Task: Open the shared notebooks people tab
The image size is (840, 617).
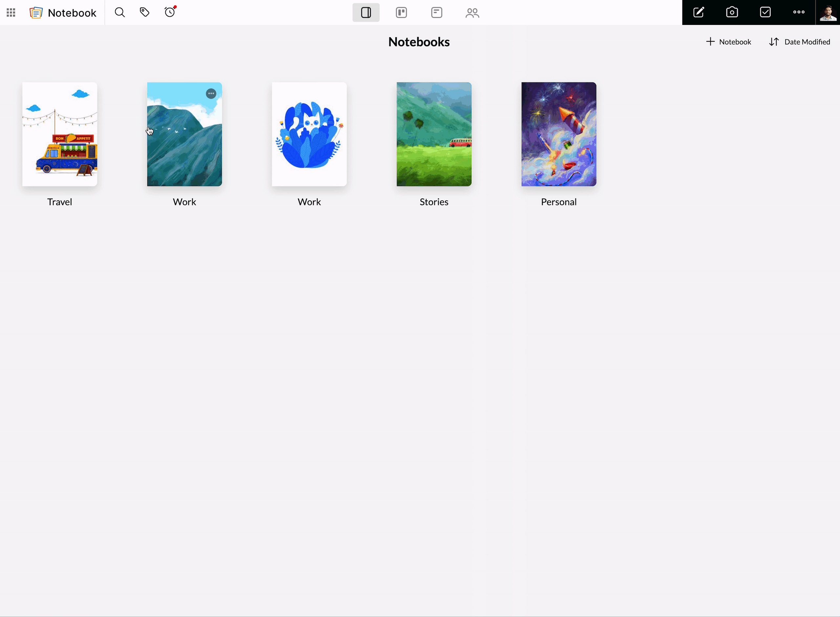Action: tap(472, 13)
